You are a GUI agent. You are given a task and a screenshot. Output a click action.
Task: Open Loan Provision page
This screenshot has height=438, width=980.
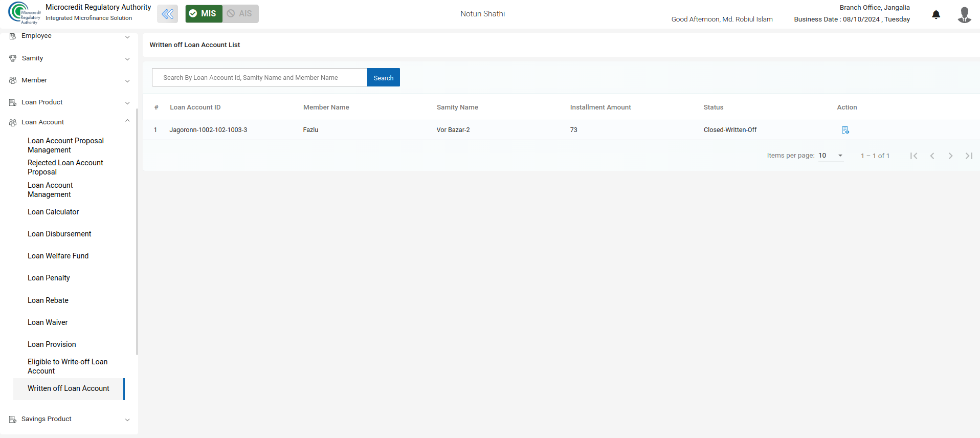point(52,344)
